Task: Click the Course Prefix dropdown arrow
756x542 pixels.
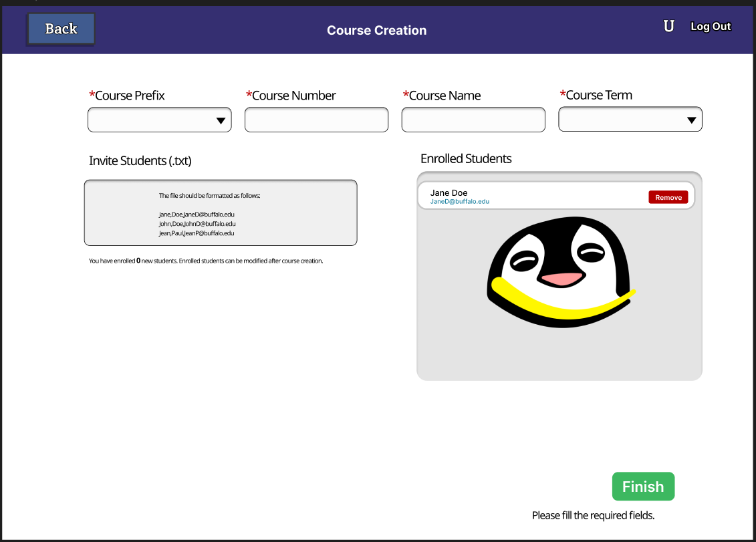Action: (x=221, y=121)
